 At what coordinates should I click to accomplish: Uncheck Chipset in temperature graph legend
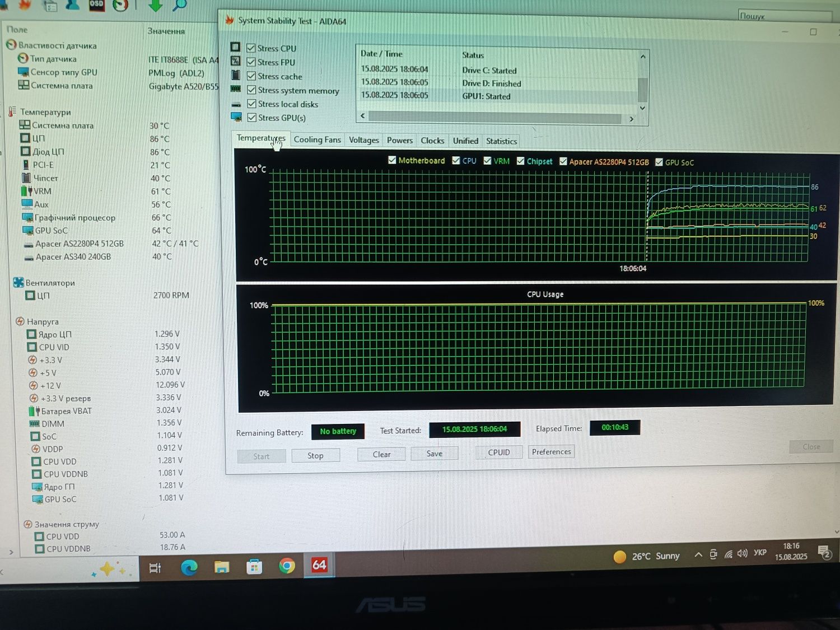(520, 161)
